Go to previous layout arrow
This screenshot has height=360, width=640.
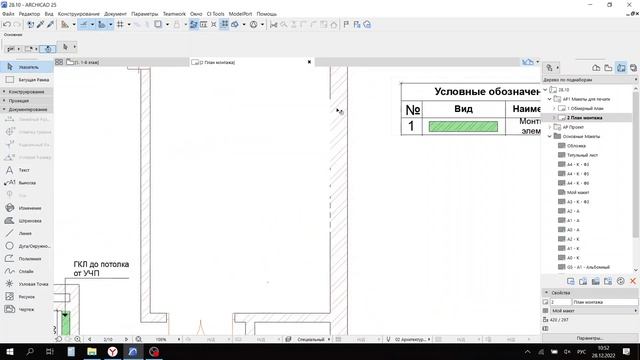pyautogui.click(x=89, y=339)
